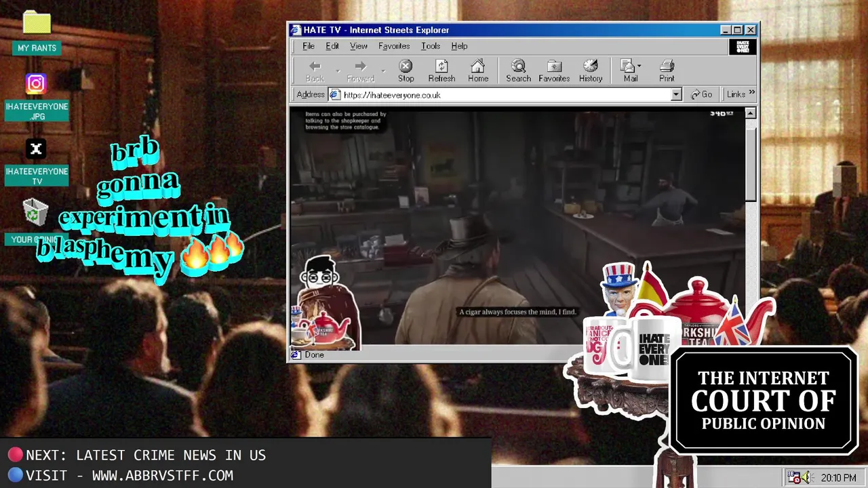Image resolution: width=868 pixels, height=488 pixels.
Task: Click the browser title bar icon
Action: [x=295, y=30]
